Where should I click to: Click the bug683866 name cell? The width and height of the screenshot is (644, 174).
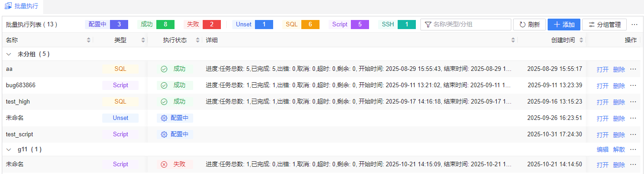coord(21,85)
